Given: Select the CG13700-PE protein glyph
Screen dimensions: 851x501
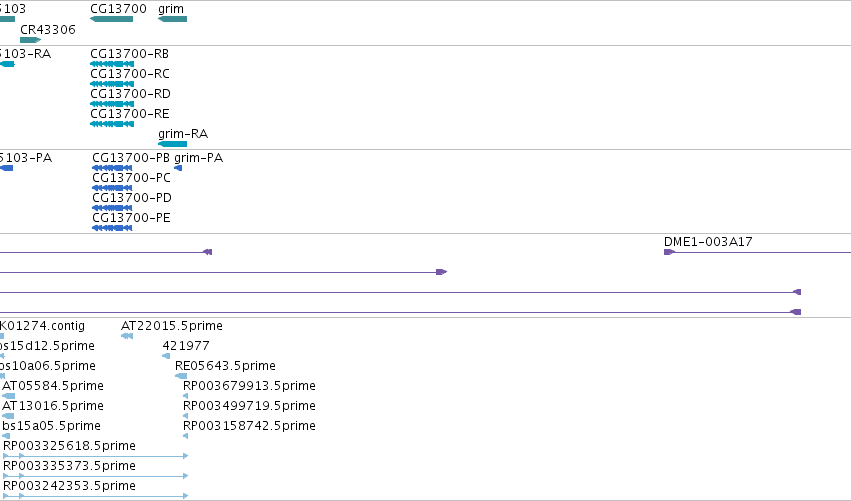Looking at the screenshot, I should coord(112,229).
